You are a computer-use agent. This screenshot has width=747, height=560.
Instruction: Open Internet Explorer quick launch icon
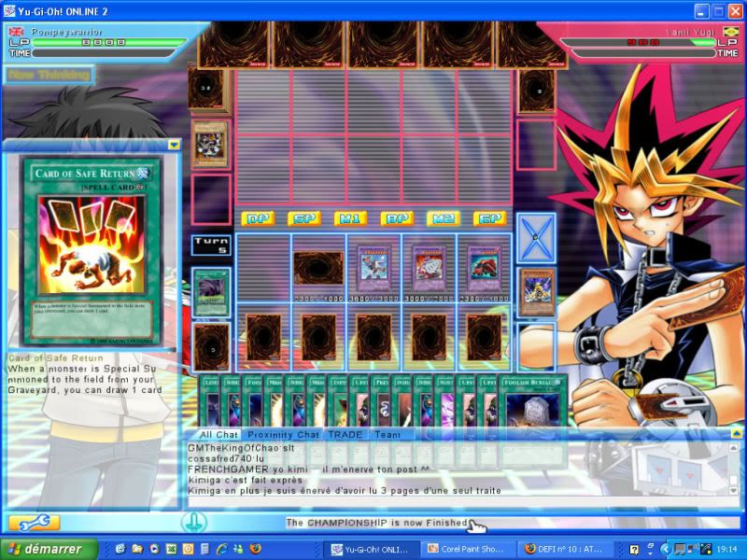(222, 549)
